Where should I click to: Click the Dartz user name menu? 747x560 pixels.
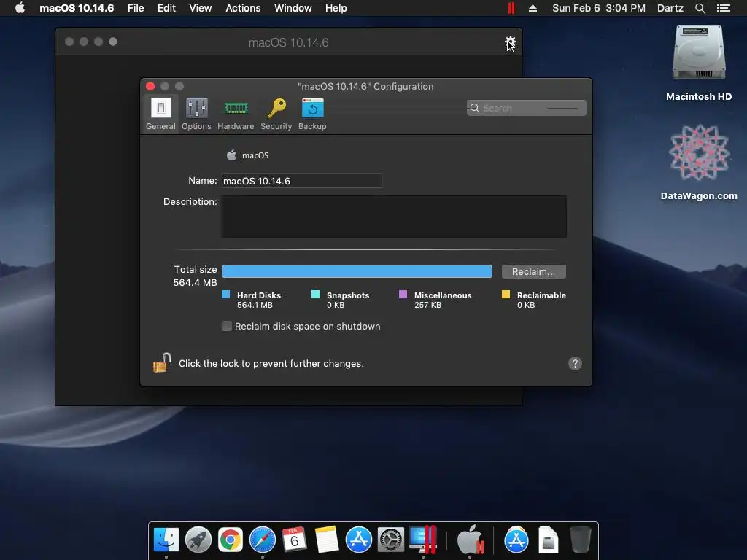point(670,8)
